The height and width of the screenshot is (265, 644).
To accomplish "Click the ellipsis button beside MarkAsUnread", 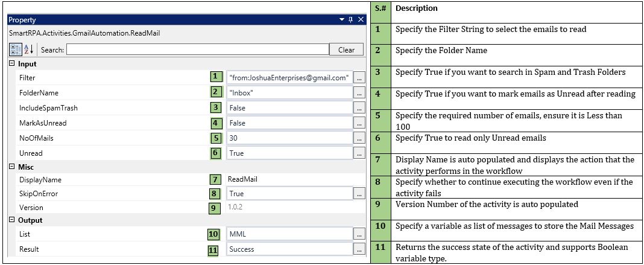I will tap(359, 123).
